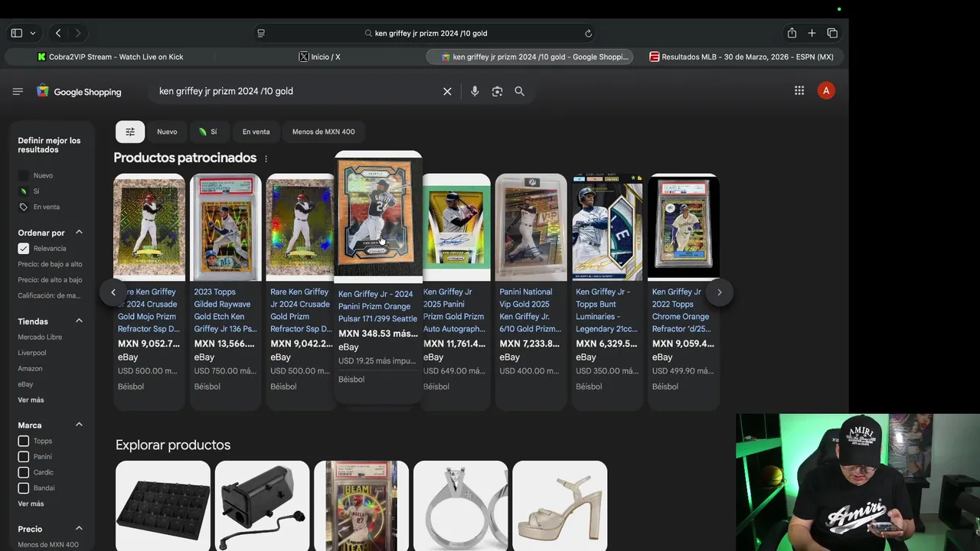Collapse the Tiendas section
The image size is (980, 551).
pyautogui.click(x=79, y=321)
